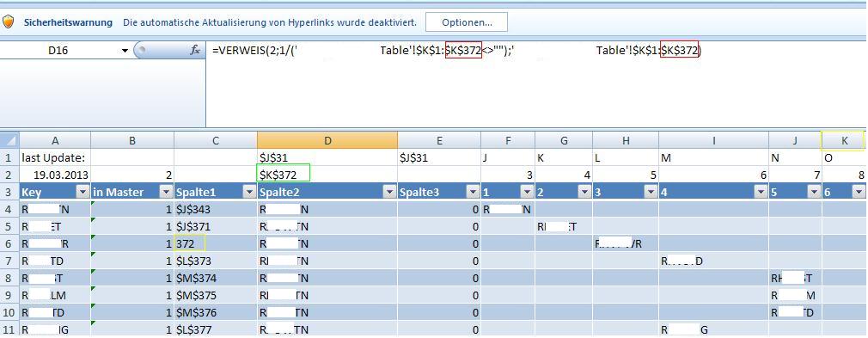Screen dimensions: 868x338
Task: Open filter dropdown of table header 4
Action: point(761,193)
